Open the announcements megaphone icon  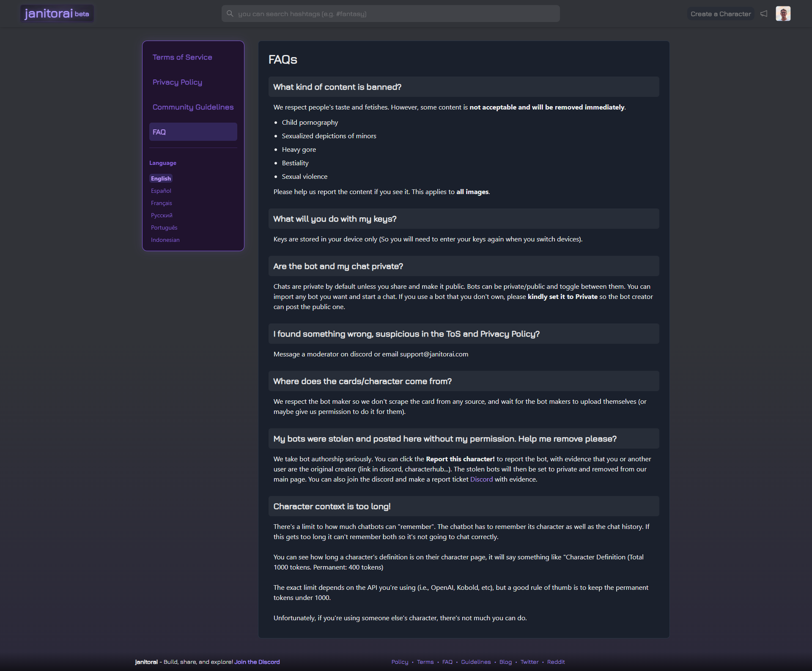pos(764,14)
